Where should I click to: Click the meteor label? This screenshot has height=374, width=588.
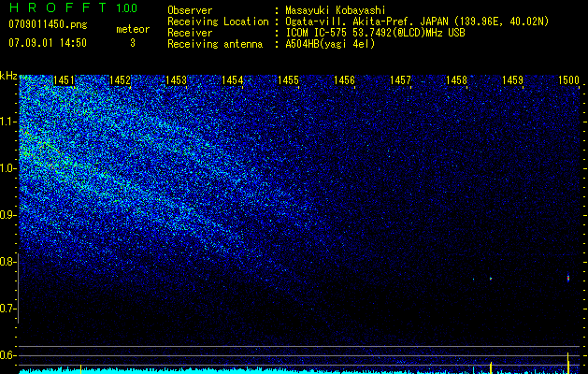[133, 29]
